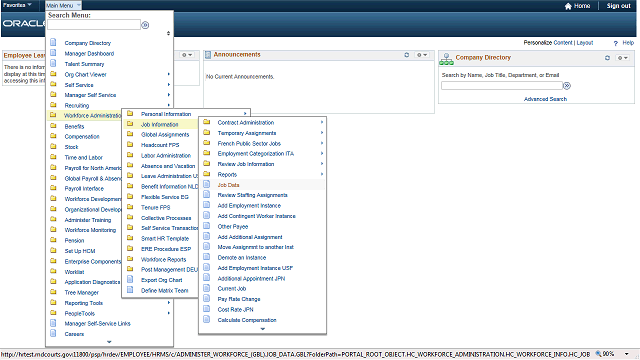Click the Benefits folder icon

pyautogui.click(x=53, y=126)
